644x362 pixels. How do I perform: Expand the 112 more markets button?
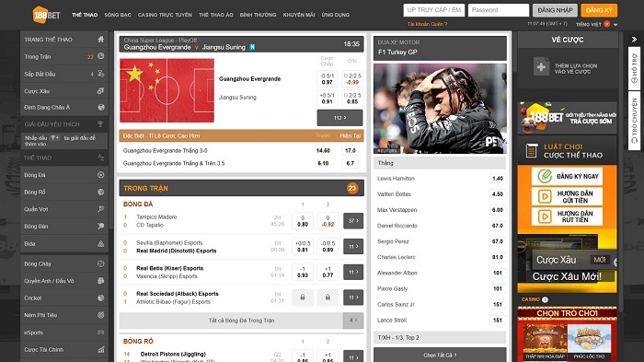[x=339, y=118]
